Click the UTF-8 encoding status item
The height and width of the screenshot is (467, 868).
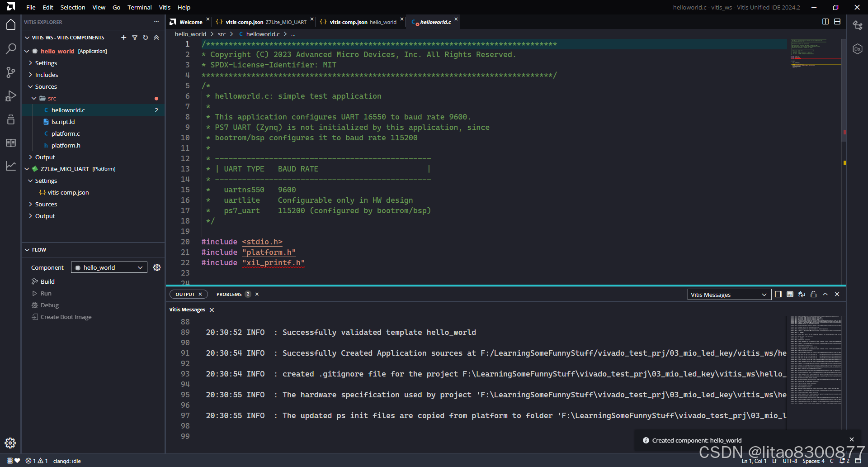pos(790,461)
